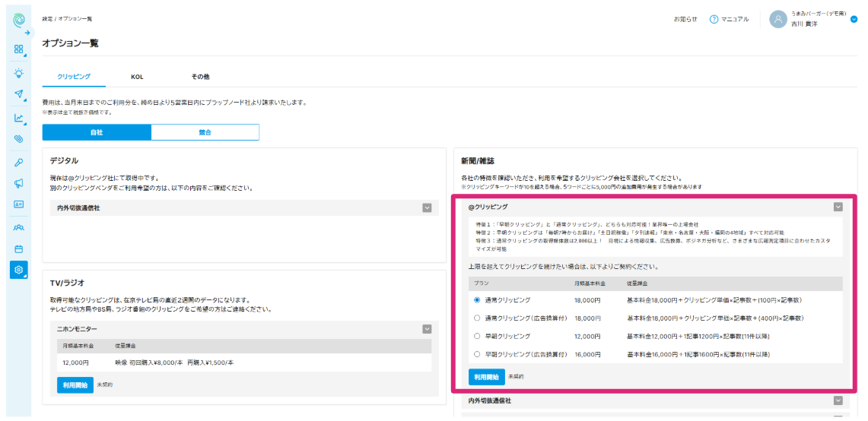The image size is (868, 421).
Task: Open user account dropdown arrow at top right
Action: point(854,19)
